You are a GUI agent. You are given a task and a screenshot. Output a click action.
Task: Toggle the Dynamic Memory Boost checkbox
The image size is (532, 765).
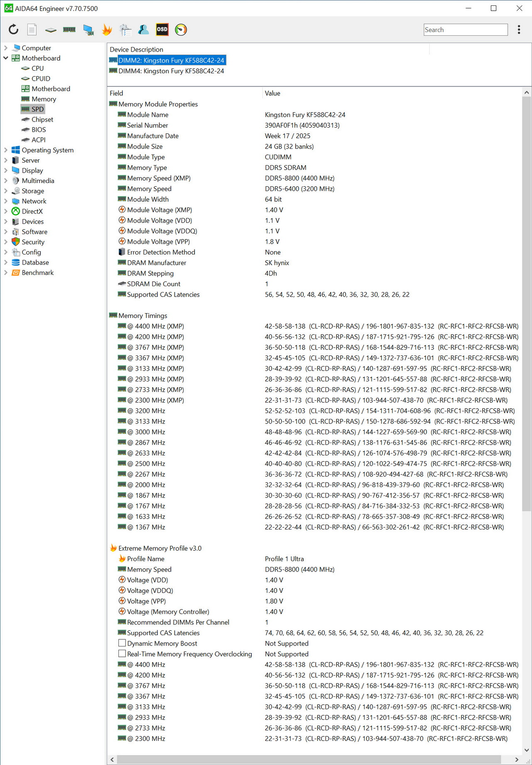pyautogui.click(x=122, y=643)
